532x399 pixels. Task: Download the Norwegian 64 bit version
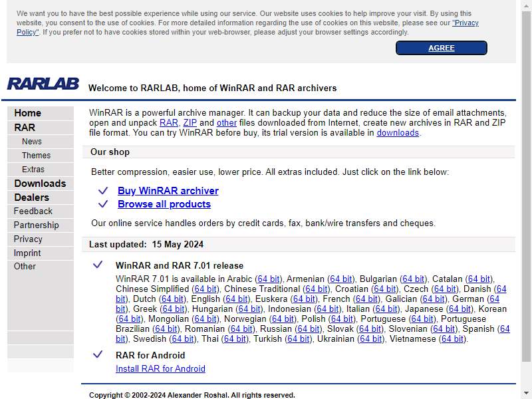(x=283, y=319)
